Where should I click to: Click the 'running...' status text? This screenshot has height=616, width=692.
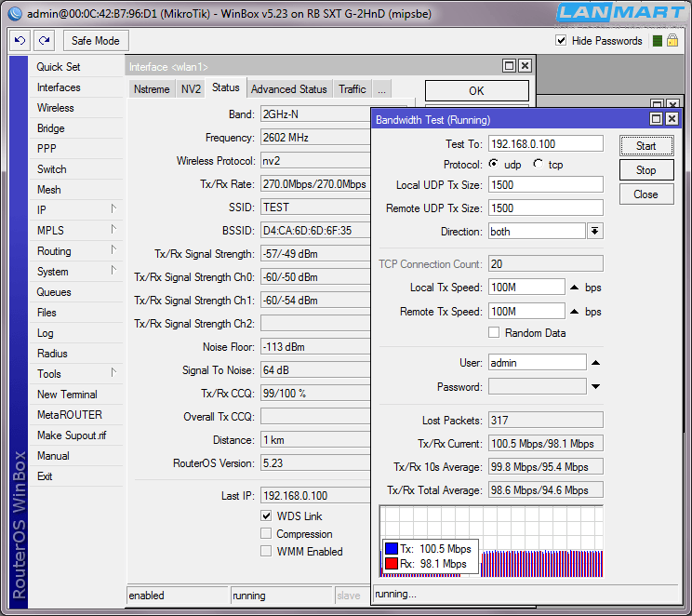pyautogui.click(x=395, y=594)
